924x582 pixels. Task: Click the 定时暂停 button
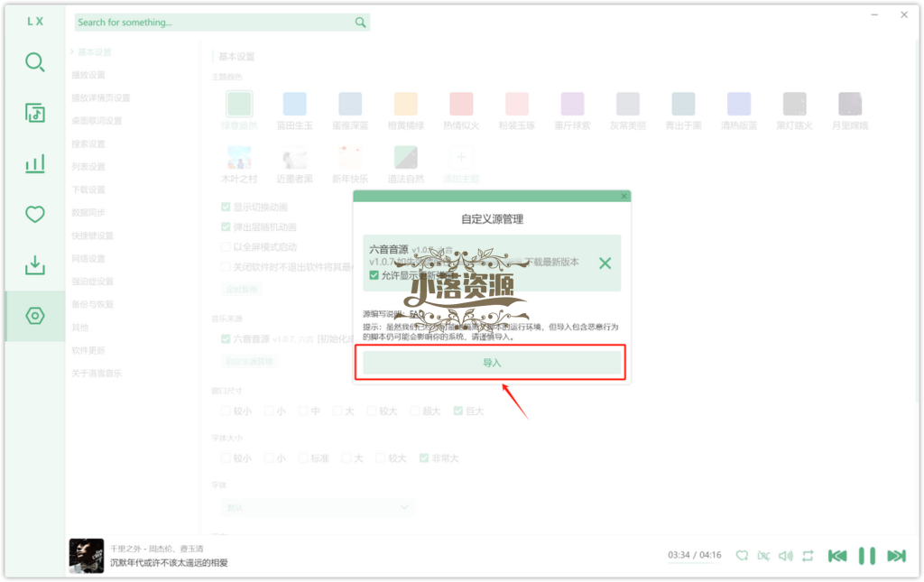coord(242,290)
